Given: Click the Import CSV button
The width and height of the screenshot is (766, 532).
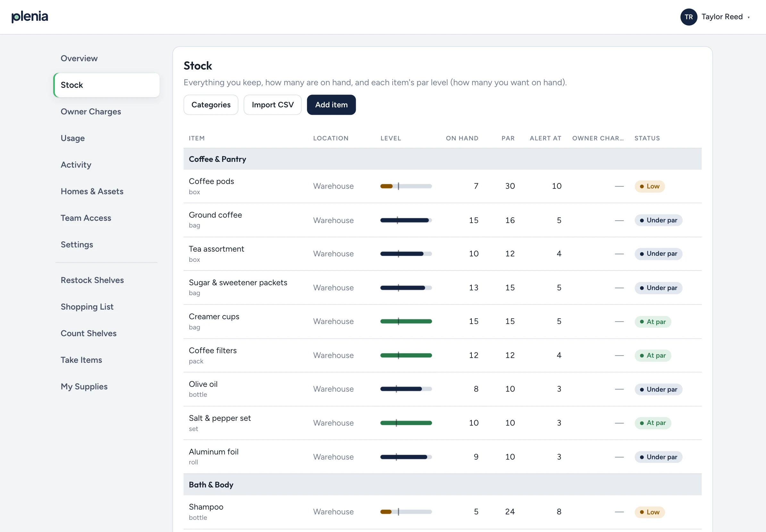Looking at the screenshot, I should pyautogui.click(x=273, y=105).
